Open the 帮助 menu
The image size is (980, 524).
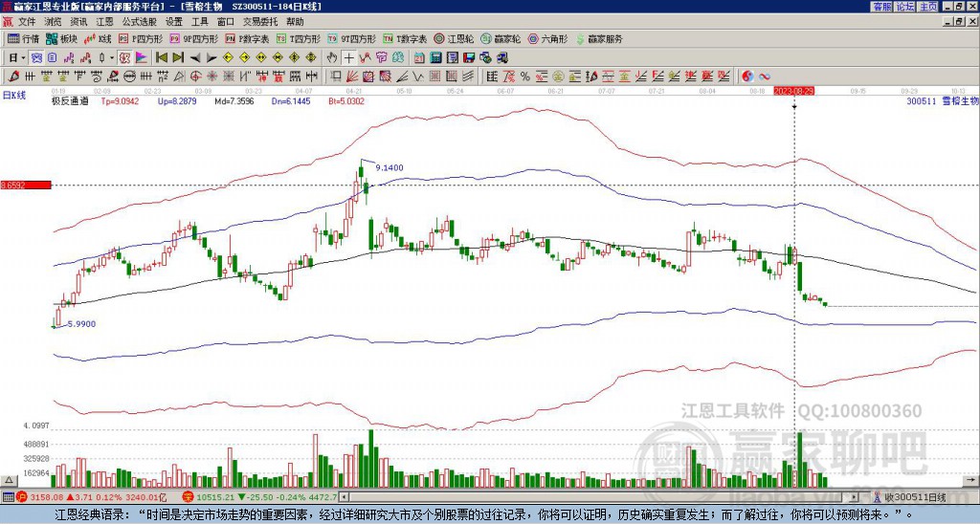[295, 22]
